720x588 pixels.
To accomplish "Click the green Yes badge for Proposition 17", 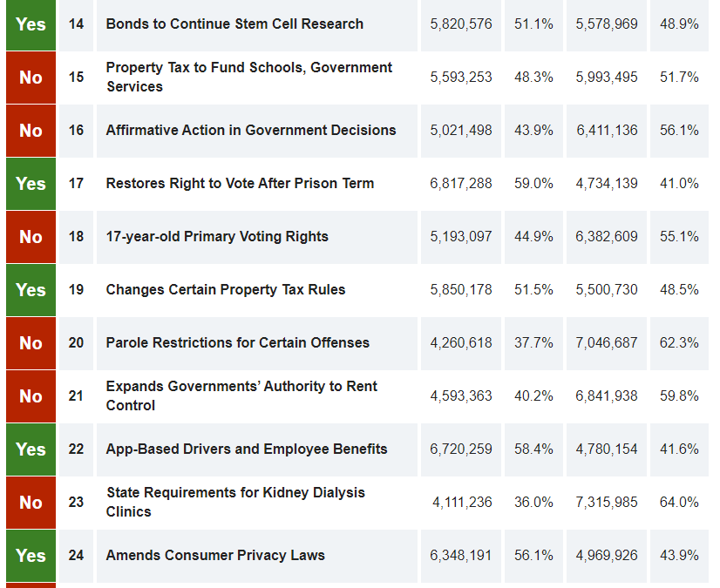I will click(31, 184).
